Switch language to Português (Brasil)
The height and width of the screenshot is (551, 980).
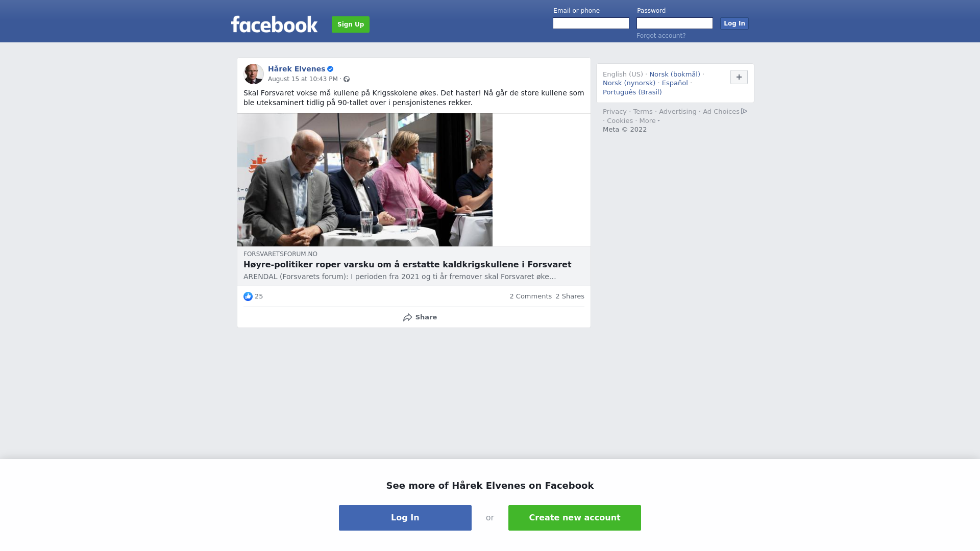632,92
